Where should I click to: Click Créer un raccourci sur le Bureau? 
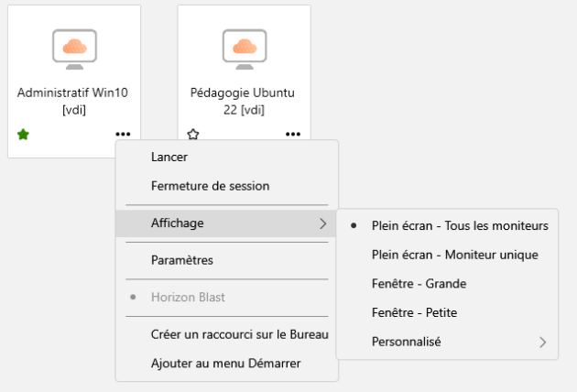point(240,334)
